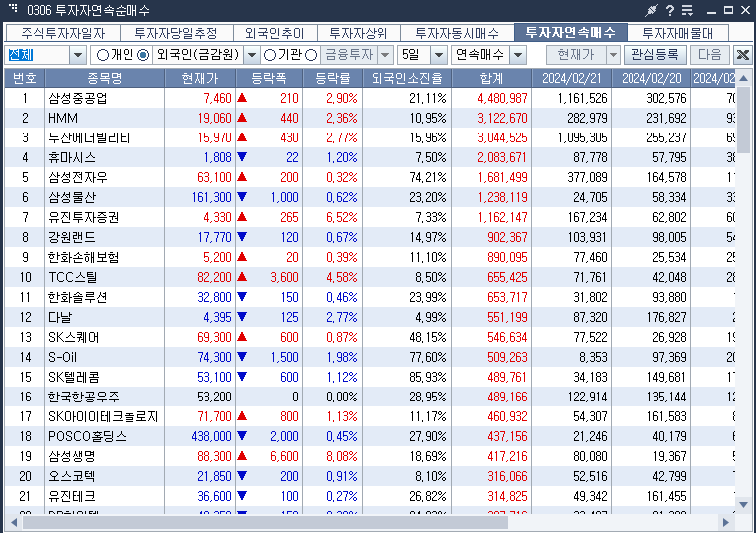Image resolution: width=756 pixels, height=533 pixels.
Task: Click the window grip icon at top-left
Action: [14, 8]
